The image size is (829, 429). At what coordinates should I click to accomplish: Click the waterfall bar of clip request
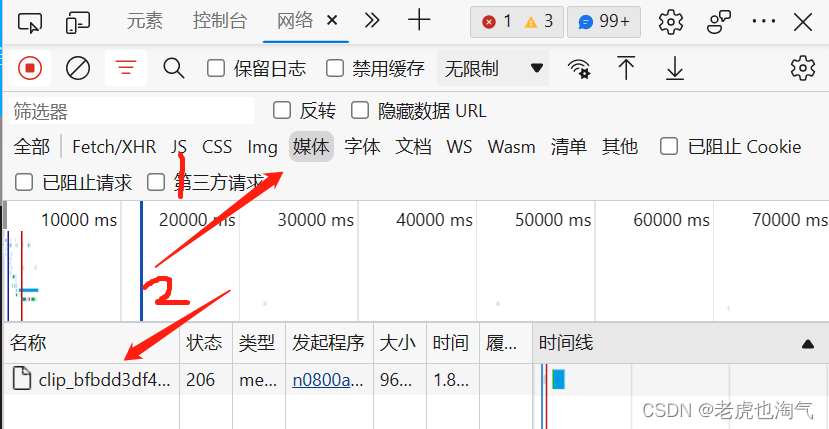558,379
